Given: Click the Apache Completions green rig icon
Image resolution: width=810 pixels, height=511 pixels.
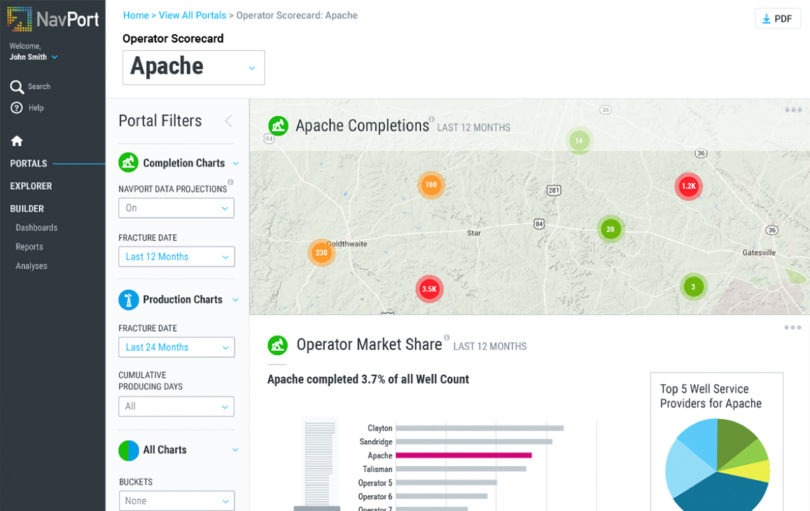Looking at the screenshot, I should (278, 126).
